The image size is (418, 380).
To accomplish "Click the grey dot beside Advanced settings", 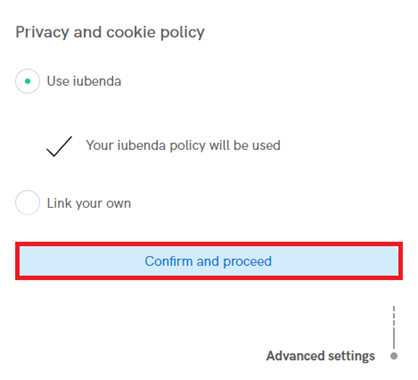I will [x=394, y=356].
